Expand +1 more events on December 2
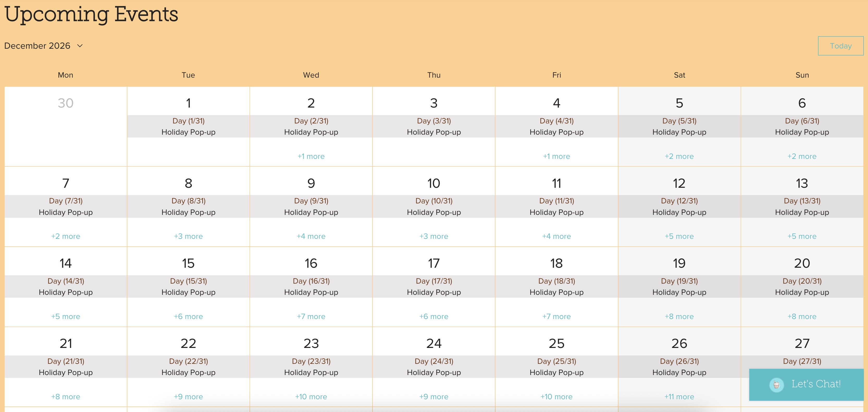This screenshot has width=868, height=412. [x=311, y=156]
